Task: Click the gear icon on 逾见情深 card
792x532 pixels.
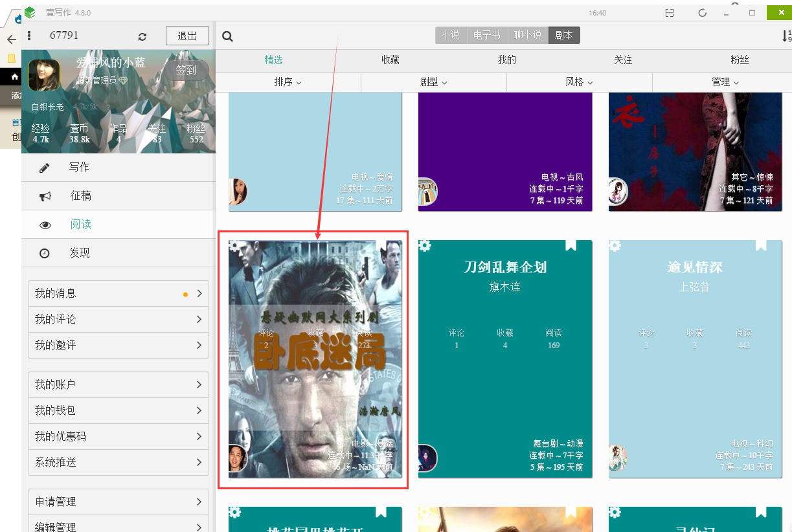Action: click(615, 246)
